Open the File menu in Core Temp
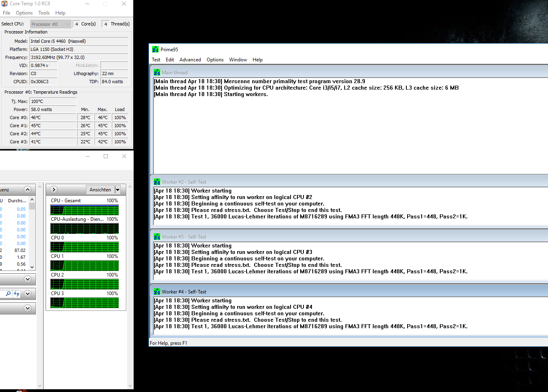 coord(6,13)
